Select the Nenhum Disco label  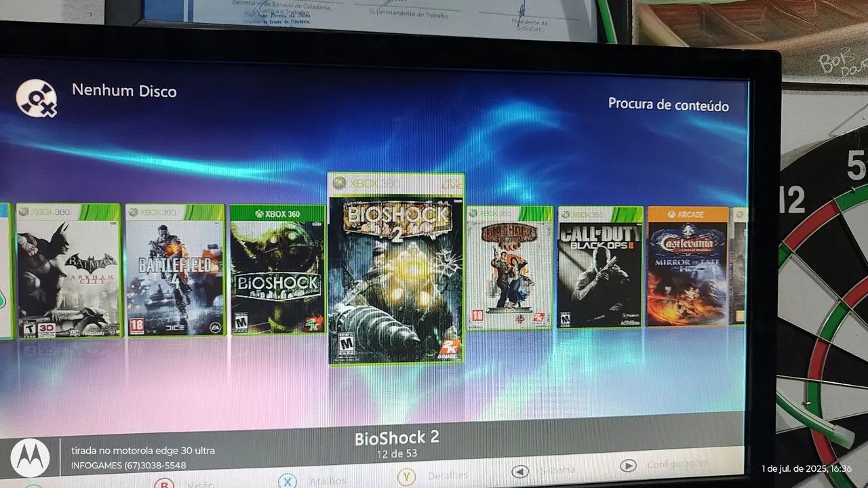coord(124,91)
